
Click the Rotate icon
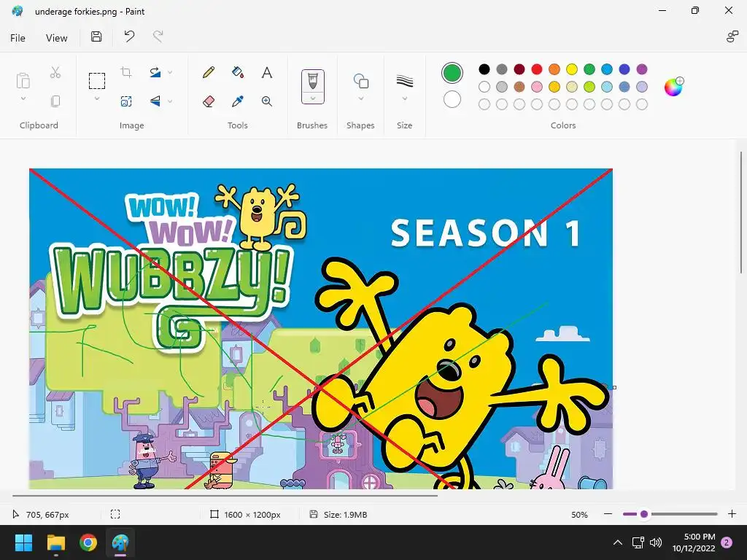(x=155, y=72)
